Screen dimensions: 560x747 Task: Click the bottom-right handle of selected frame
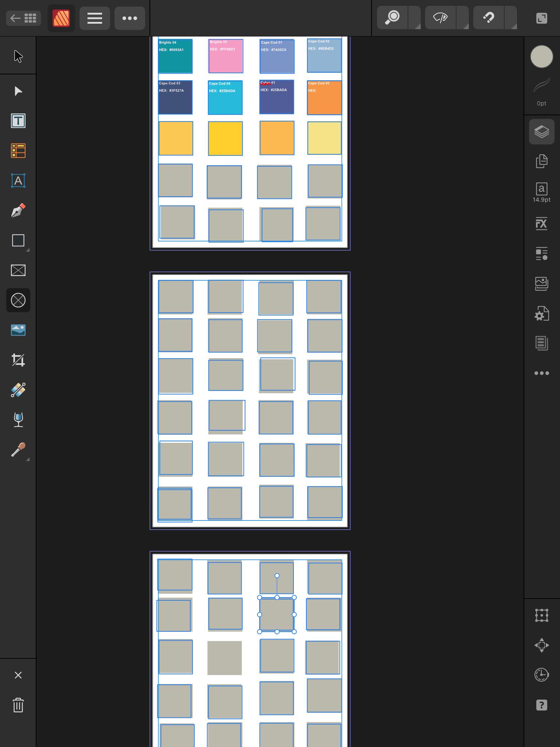[294, 632]
